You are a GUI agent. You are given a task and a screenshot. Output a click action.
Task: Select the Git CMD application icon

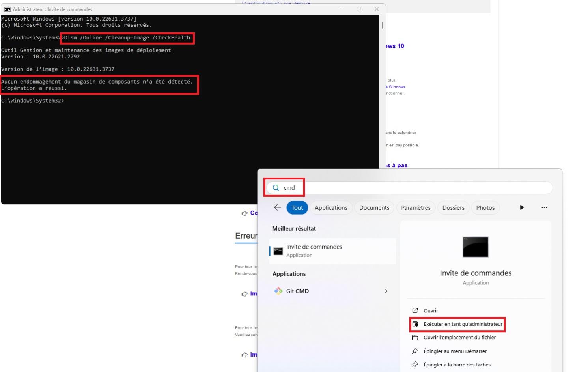point(278,291)
